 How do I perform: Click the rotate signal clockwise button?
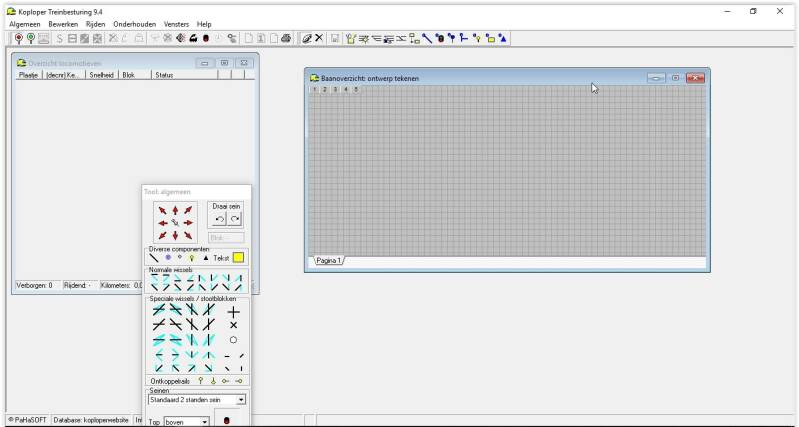(234, 219)
